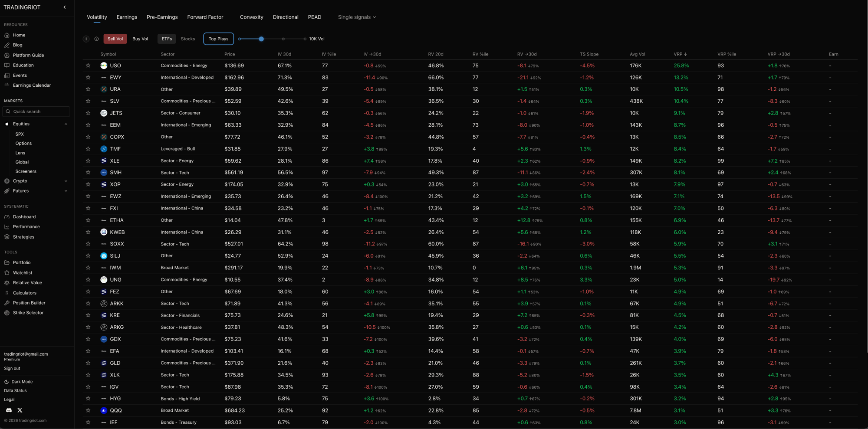
Task: Open the Portfolio folder icon
Action: point(7,262)
